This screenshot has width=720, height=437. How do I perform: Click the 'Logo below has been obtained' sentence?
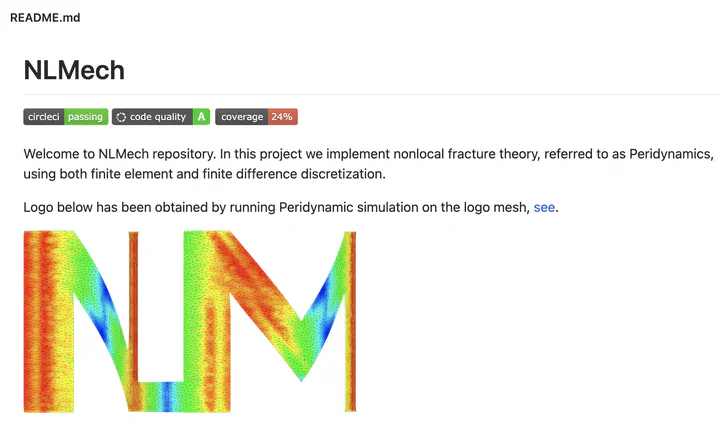click(x=291, y=207)
